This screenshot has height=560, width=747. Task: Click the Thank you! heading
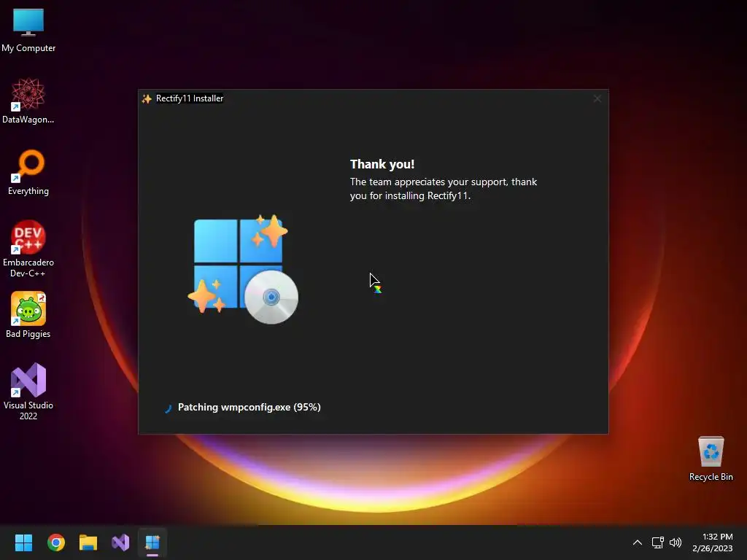382,164
